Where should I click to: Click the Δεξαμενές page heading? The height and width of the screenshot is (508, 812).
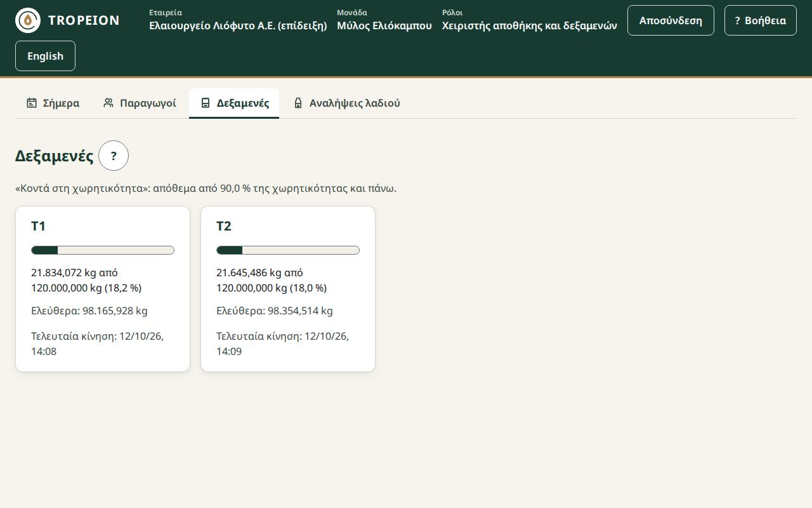tap(55, 156)
